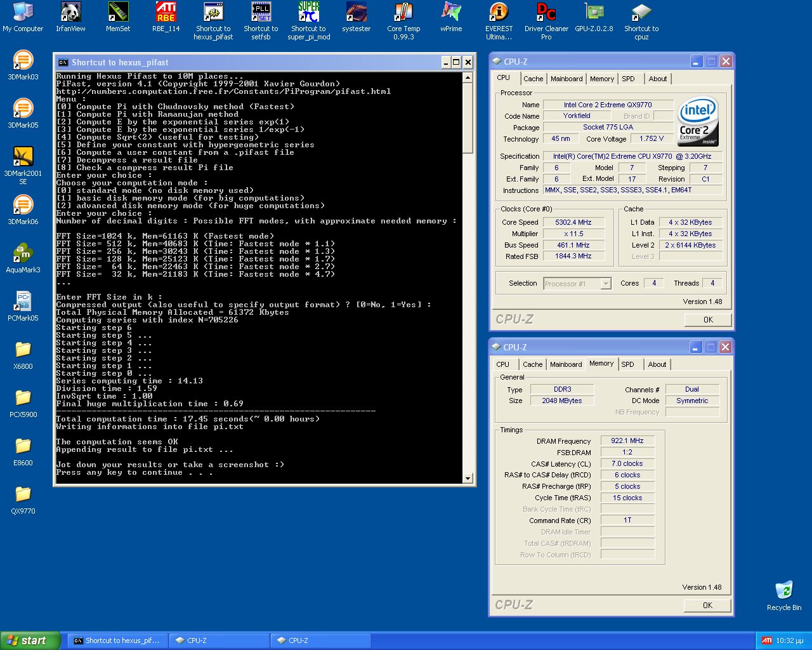Launch the Shortcut to cpuz icon
This screenshot has width=812, height=650.
click(641, 21)
